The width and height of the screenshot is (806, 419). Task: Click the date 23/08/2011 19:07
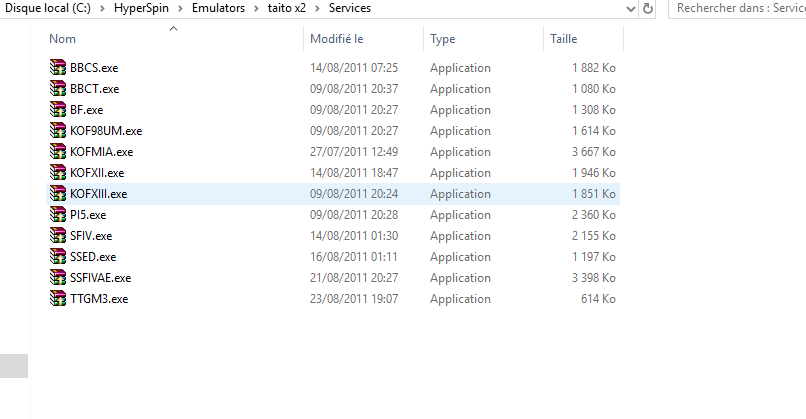click(354, 299)
